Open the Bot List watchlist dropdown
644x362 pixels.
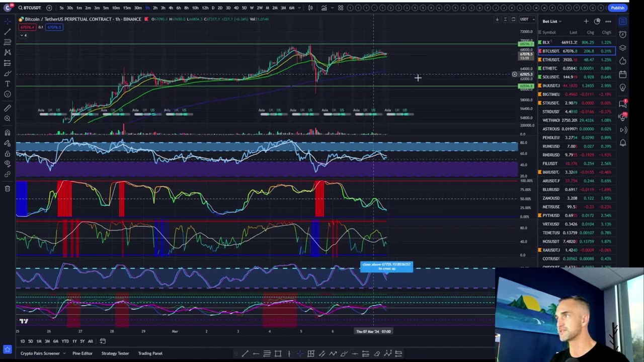coord(552,21)
